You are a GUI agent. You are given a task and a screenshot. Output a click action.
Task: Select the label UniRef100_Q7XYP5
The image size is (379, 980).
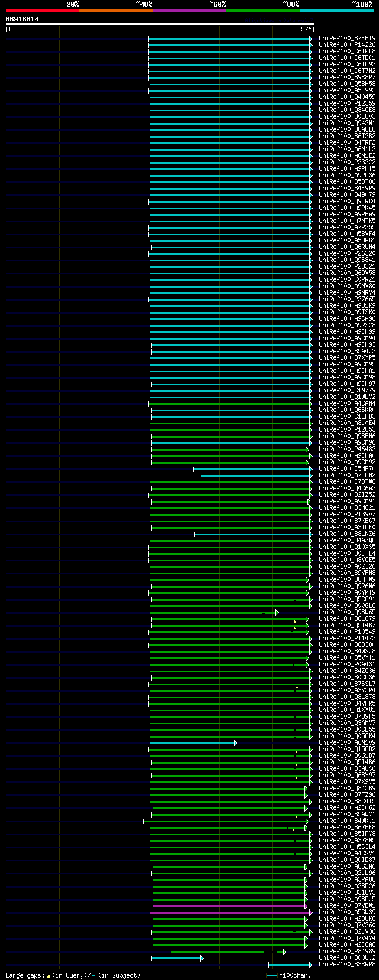pos(347,357)
